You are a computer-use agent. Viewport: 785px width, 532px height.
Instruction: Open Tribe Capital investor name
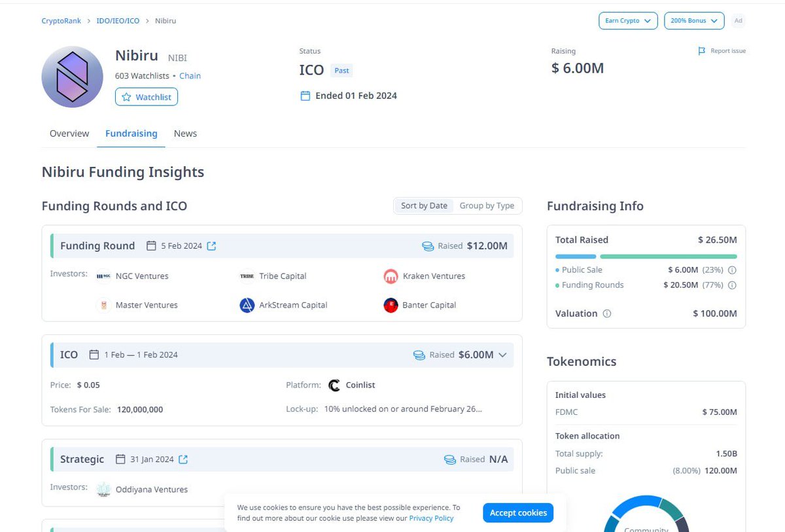[x=283, y=276]
